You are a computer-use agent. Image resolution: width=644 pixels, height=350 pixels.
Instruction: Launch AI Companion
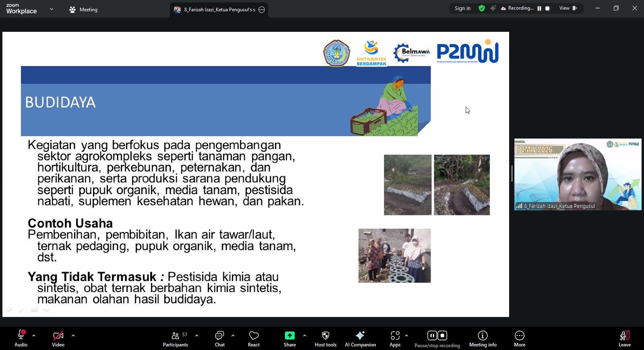click(360, 339)
